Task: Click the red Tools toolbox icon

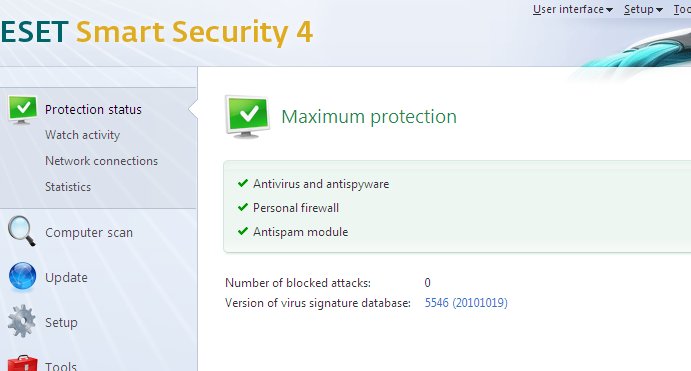Action: click(x=22, y=363)
